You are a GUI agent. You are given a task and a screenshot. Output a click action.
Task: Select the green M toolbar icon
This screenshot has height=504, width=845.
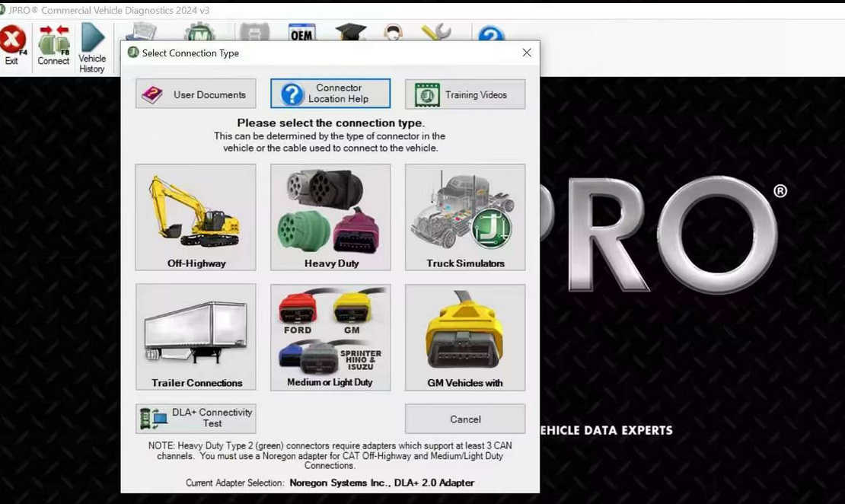pyautogui.click(x=199, y=32)
